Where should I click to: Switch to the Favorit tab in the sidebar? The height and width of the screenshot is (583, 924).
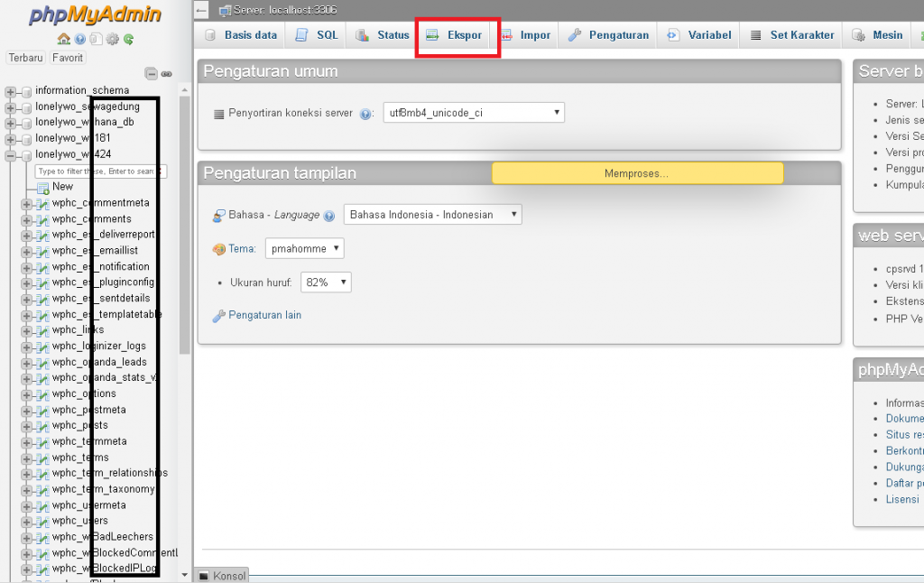pos(67,57)
